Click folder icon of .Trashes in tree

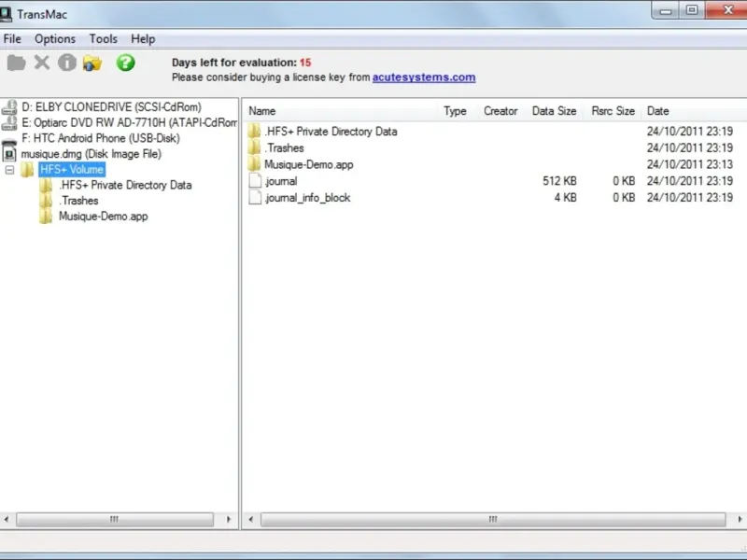coord(46,201)
